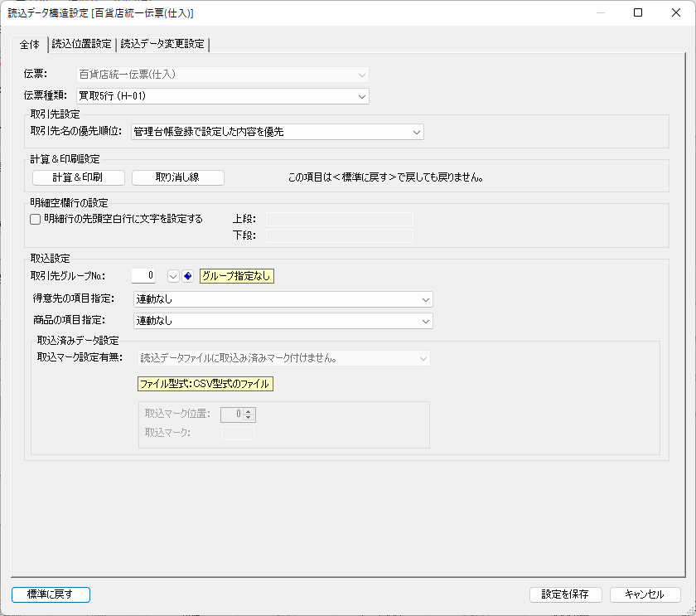Close the 読込データ構造設定 dialog

pyautogui.click(x=675, y=12)
